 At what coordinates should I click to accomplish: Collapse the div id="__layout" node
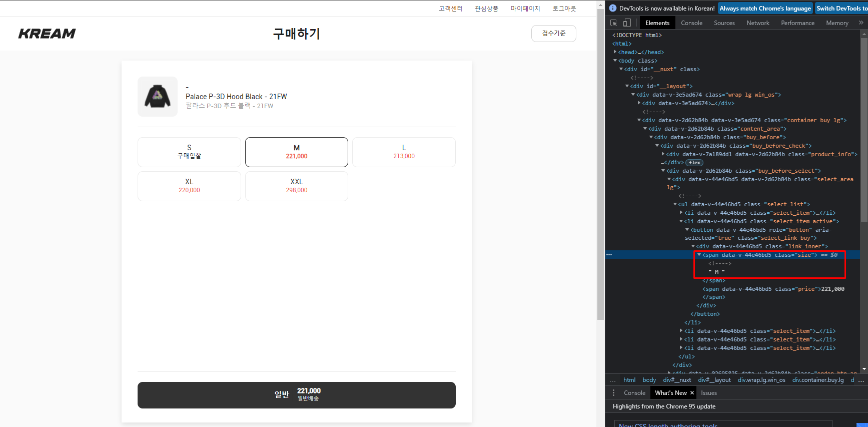tap(627, 86)
